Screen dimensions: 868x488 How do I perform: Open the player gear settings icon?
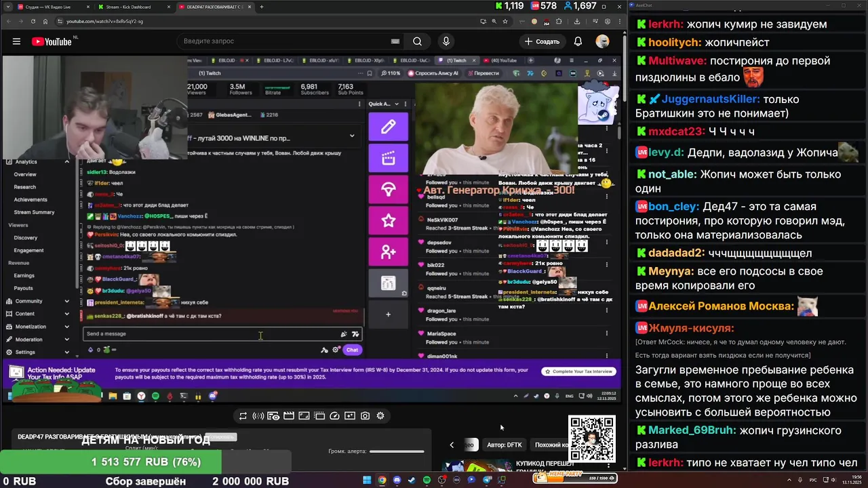[380, 415]
